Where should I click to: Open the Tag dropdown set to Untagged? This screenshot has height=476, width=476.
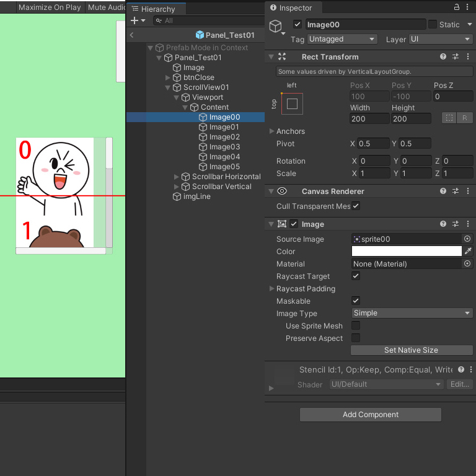click(342, 39)
